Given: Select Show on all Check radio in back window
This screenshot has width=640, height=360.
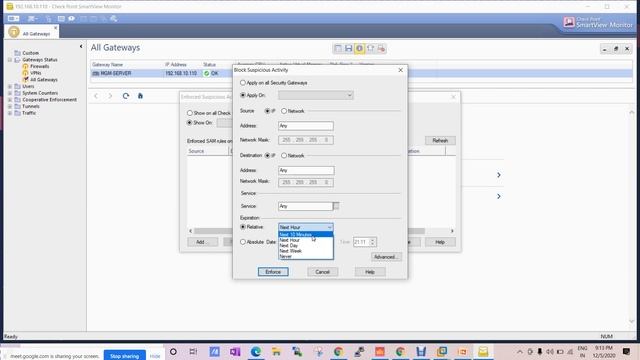Looking at the screenshot, I should (x=189, y=113).
